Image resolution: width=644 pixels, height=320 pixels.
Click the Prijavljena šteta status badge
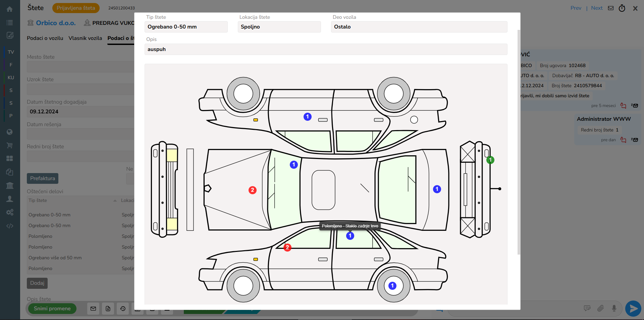[x=76, y=8]
